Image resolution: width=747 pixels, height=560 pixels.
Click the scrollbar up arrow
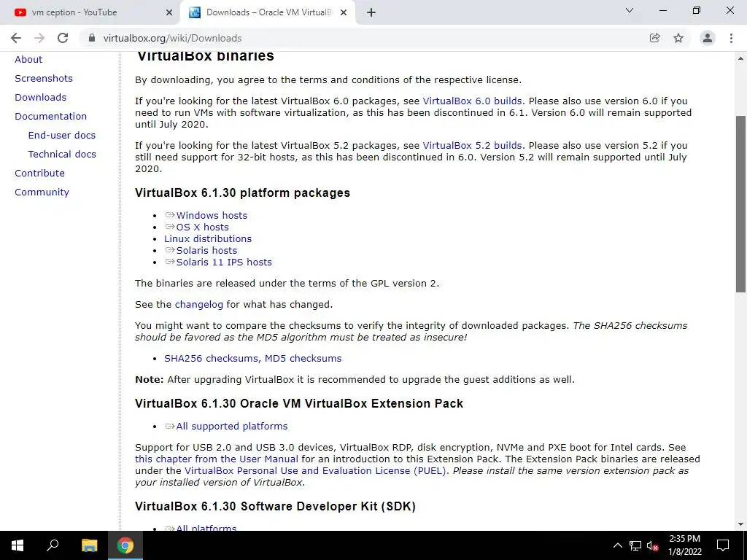(x=741, y=58)
